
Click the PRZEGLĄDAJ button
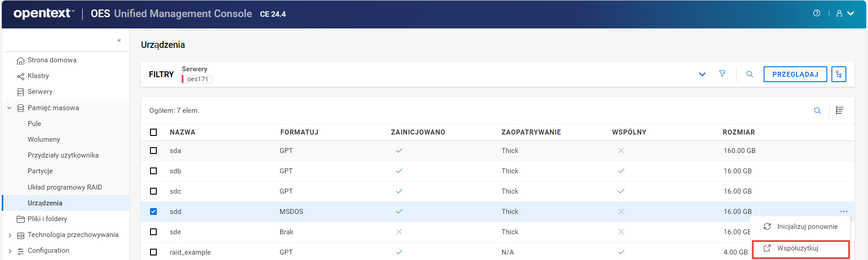(795, 74)
